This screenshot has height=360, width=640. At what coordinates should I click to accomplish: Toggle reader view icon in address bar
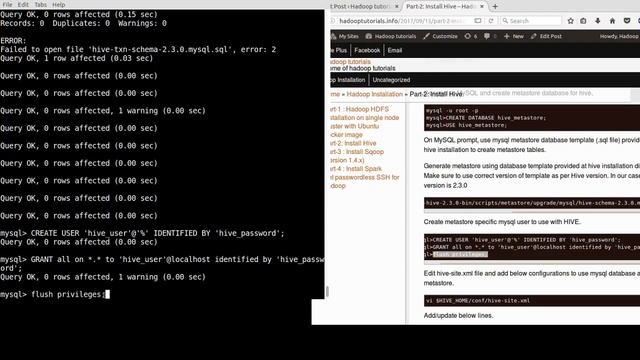[x=478, y=21]
